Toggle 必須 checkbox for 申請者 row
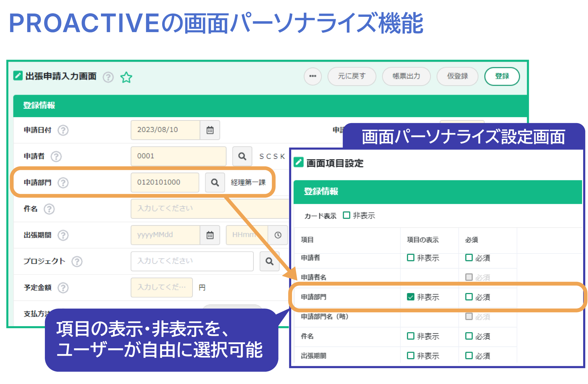588x384 pixels. click(469, 258)
